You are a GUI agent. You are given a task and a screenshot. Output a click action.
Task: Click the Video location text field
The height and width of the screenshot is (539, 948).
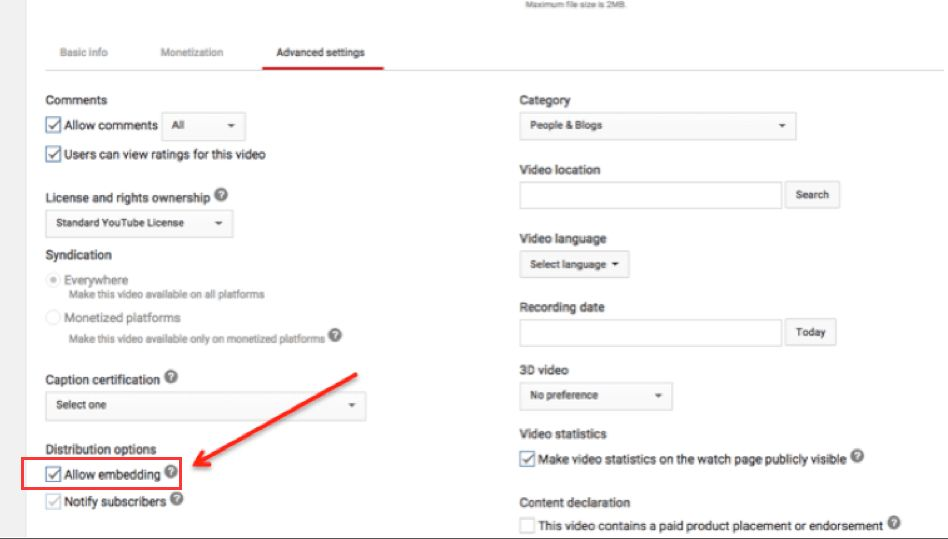(x=650, y=195)
